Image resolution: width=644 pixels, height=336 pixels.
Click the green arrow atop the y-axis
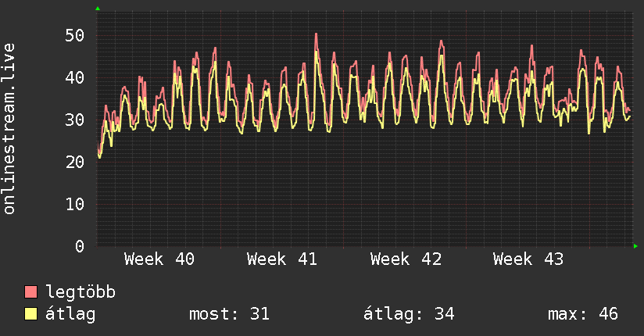98,9
